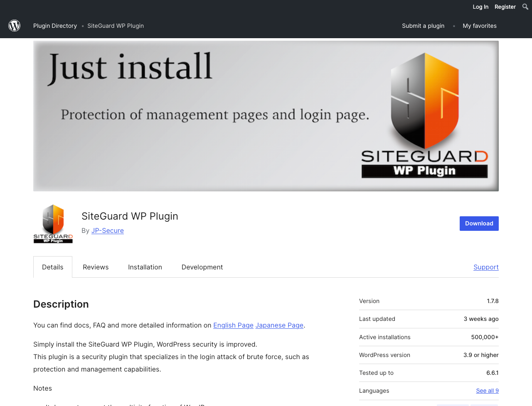Open the English Page link
This screenshot has width=532, height=406.
[233, 325]
